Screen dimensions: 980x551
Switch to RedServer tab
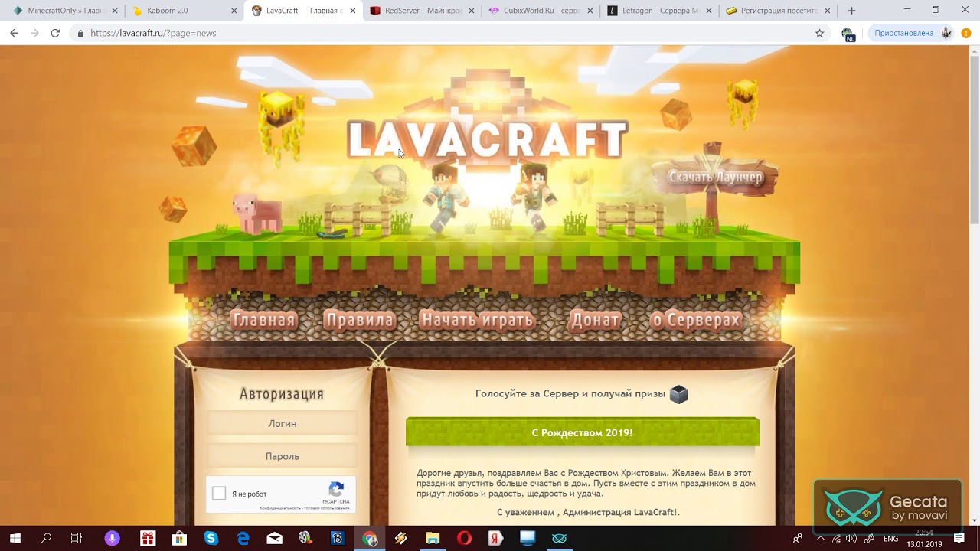pyautogui.click(x=415, y=11)
